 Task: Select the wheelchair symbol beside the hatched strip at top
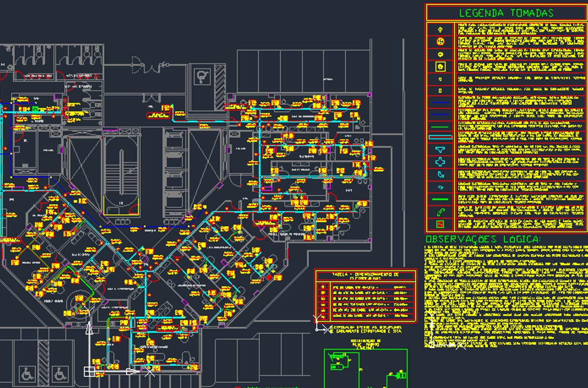click(x=203, y=76)
